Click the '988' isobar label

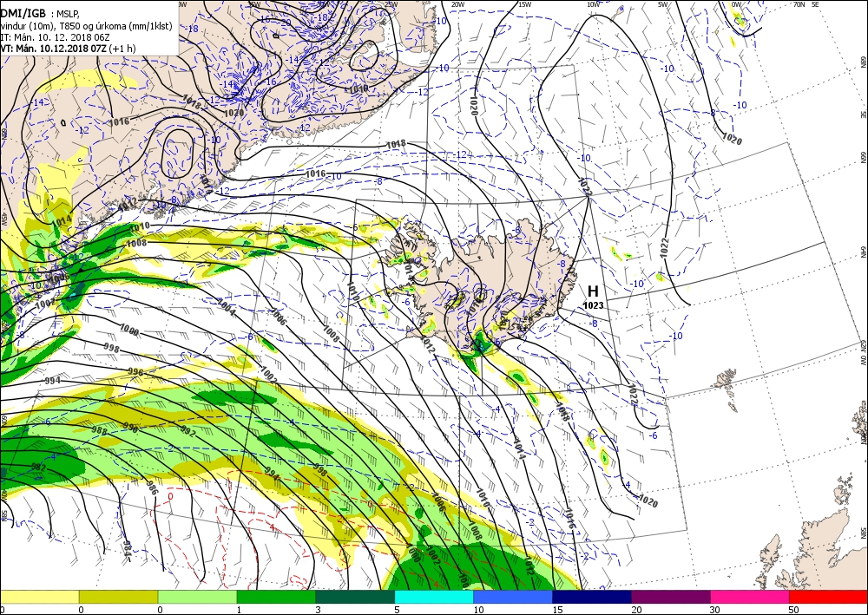pos(100,430)
